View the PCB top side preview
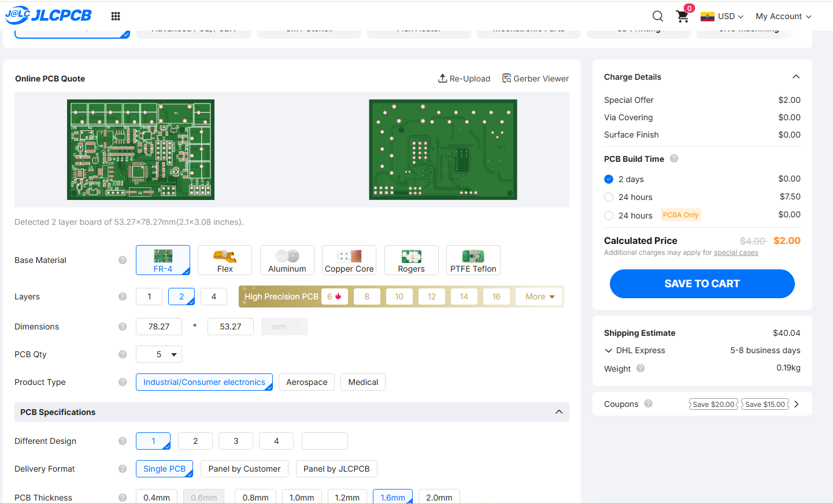 click(x=140, y=150)
